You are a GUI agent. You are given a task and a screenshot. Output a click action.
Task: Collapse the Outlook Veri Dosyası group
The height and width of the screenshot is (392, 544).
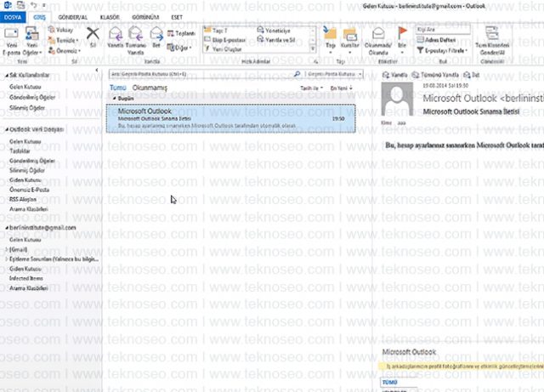[7, 129]
